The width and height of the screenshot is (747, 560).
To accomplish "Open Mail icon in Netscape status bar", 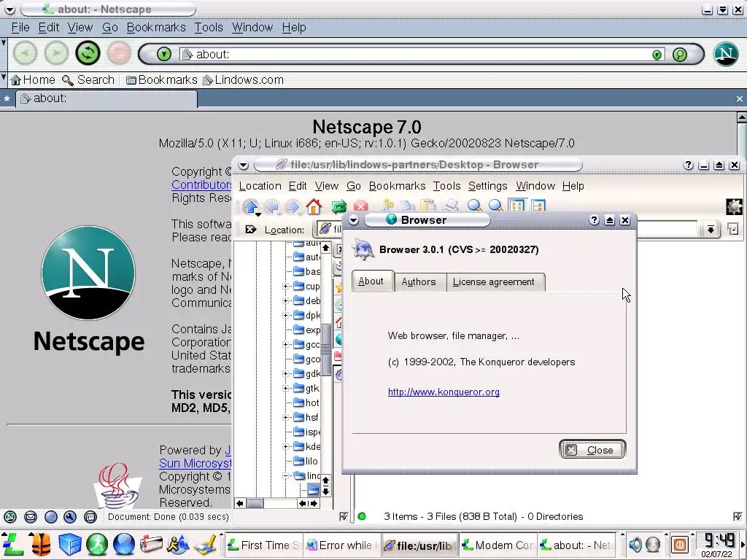I will point(31,517).
